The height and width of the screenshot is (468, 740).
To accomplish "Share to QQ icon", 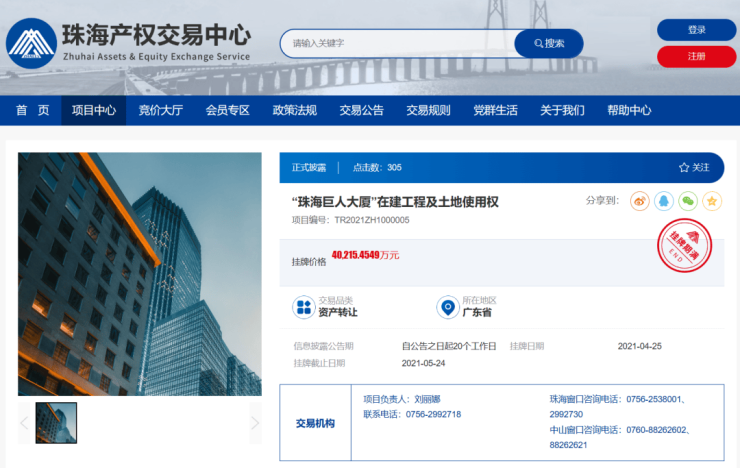I will pyautogui.click(x=664, y=201).
